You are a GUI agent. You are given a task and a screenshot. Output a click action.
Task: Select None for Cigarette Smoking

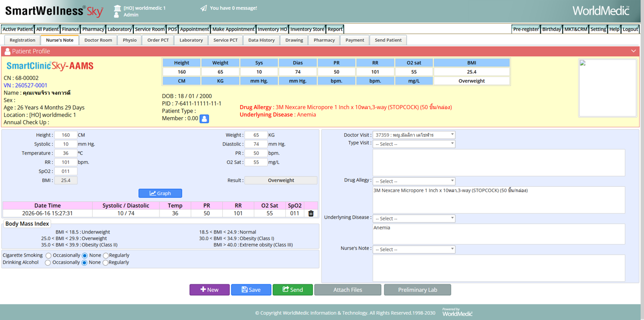85,256
